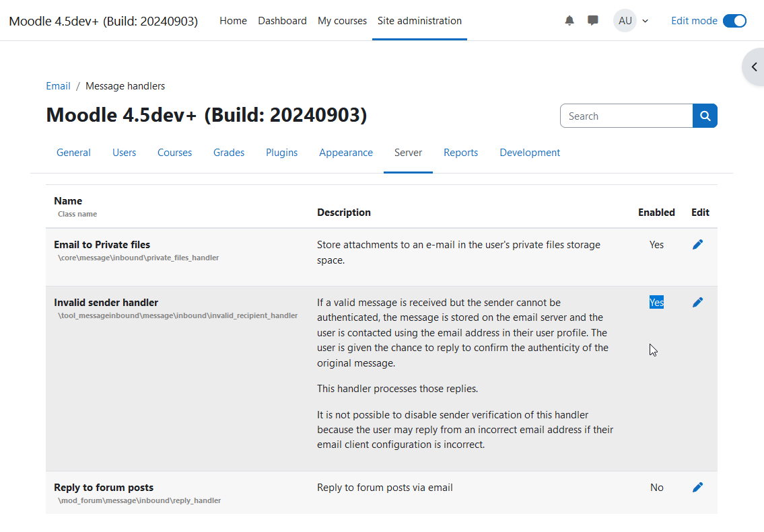Image resolution: width=764 pixels, height=532 pixels.
Task: Click the Yes value for Email to Private files
Action: 656,244
